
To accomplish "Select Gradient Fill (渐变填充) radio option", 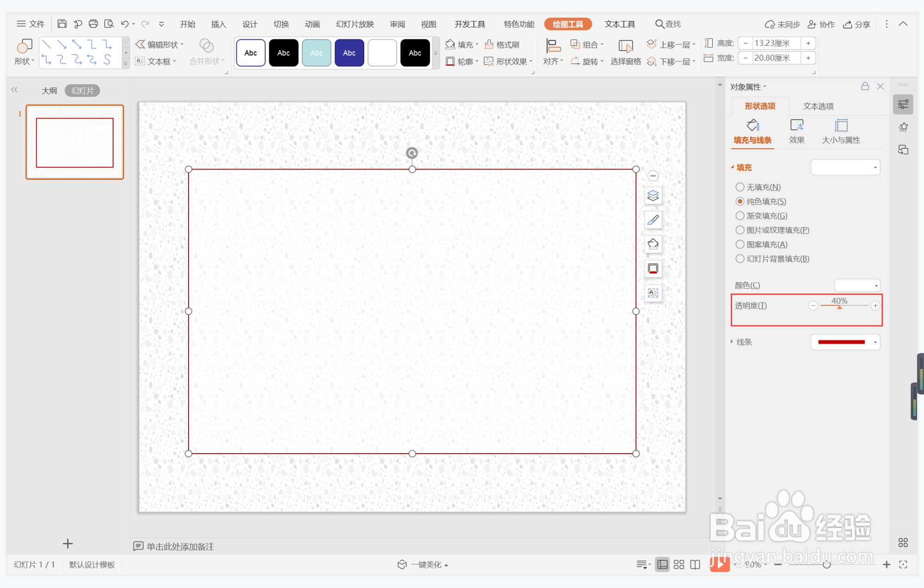I will pos(740,216).
